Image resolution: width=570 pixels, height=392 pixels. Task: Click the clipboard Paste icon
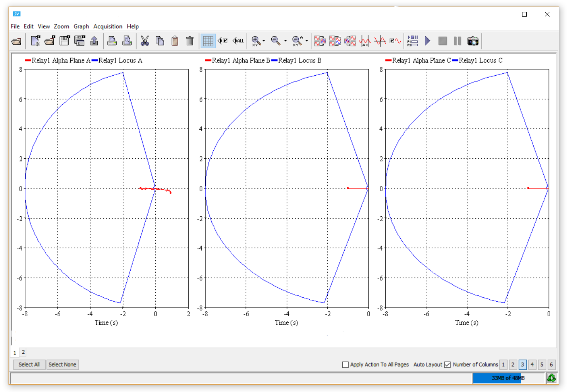coord(175,41)
